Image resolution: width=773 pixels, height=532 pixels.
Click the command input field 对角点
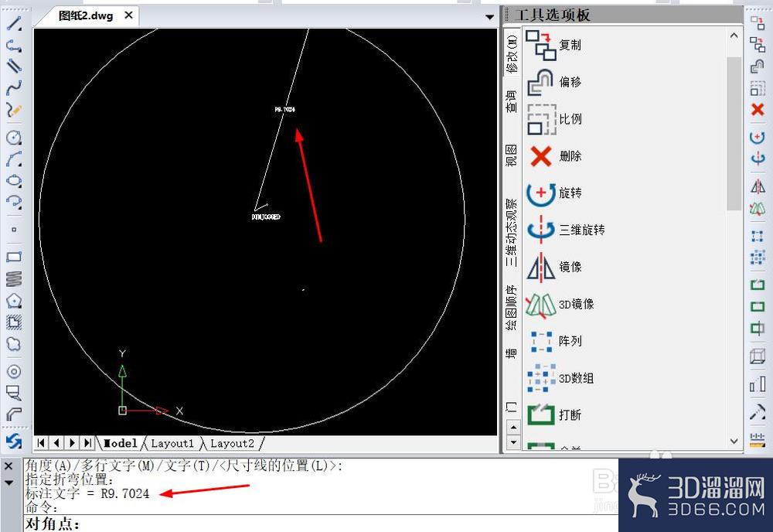click(321, 523)
